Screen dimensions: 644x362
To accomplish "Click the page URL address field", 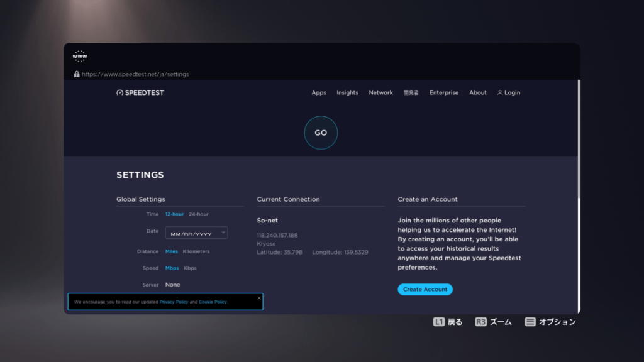I will [135, 74].
